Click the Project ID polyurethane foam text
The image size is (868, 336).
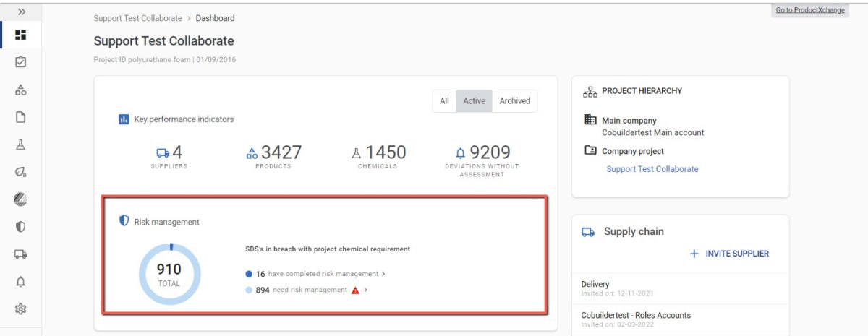click(142, 59)
